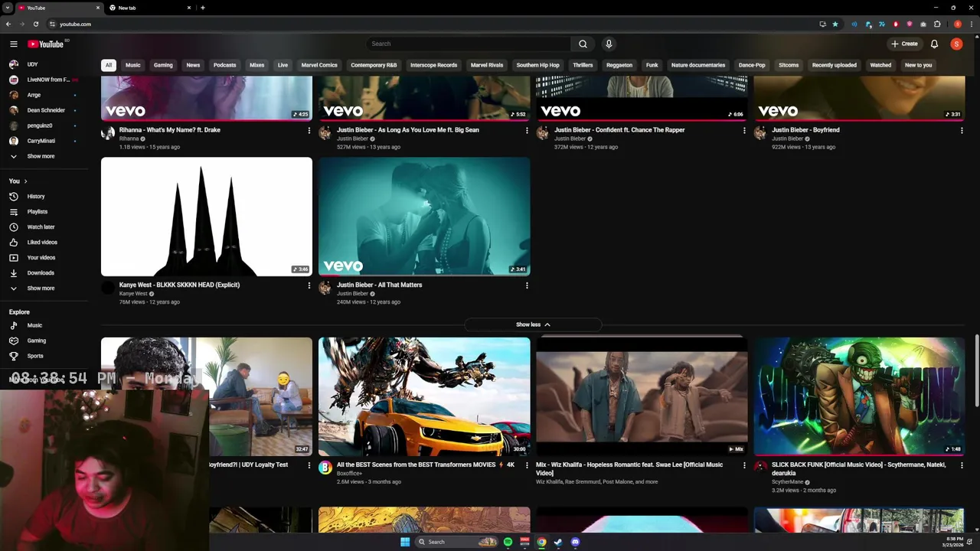Open Spotify from the taskbar
Viewport: 980px width, 551px height.
pos(508,542)
